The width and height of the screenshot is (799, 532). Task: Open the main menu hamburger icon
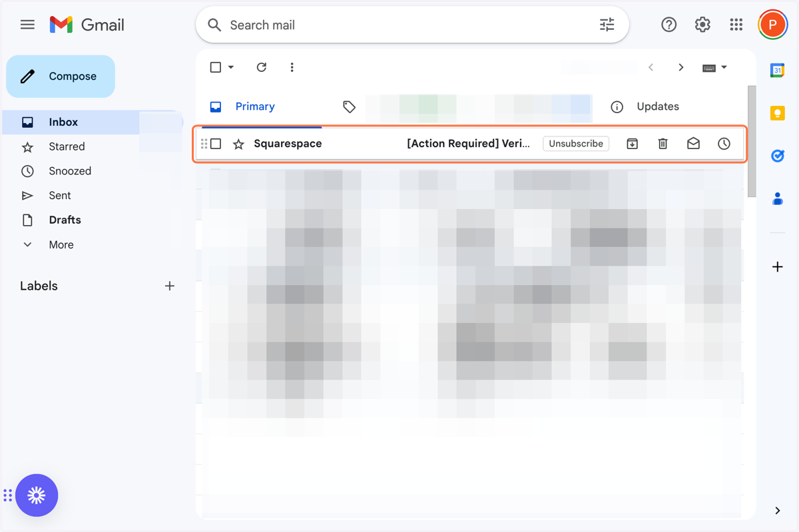[27, 25]
